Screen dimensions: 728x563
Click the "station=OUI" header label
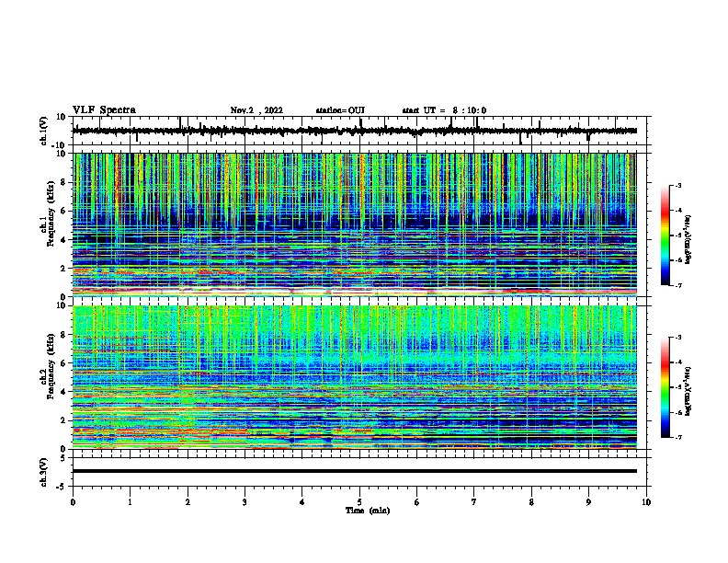pyautogui.click(x=340, y=110)
